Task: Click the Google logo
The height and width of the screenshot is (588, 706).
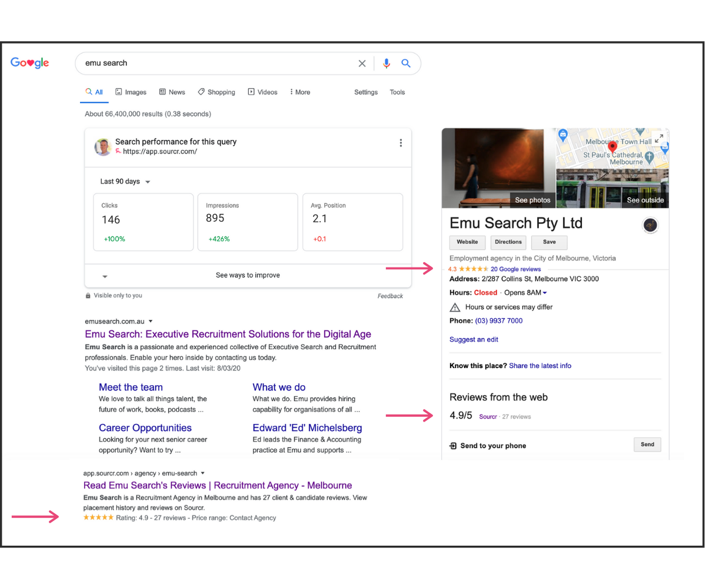Action: tap(30, 63)
